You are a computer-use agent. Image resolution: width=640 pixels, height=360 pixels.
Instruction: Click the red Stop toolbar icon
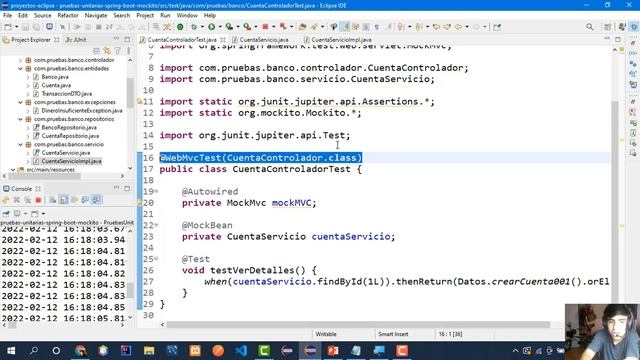click(265, 27)
